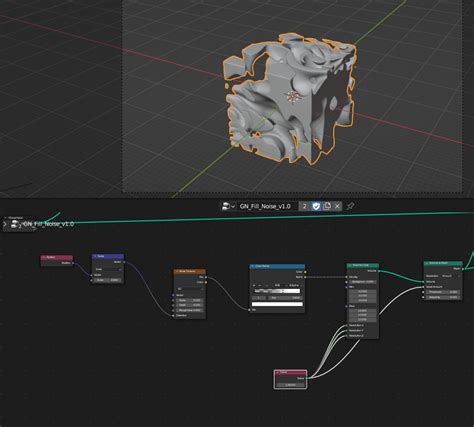The height and width of the screenshot is (427, 474).
Task: Click the Value node number field
Action: point(290,385)
